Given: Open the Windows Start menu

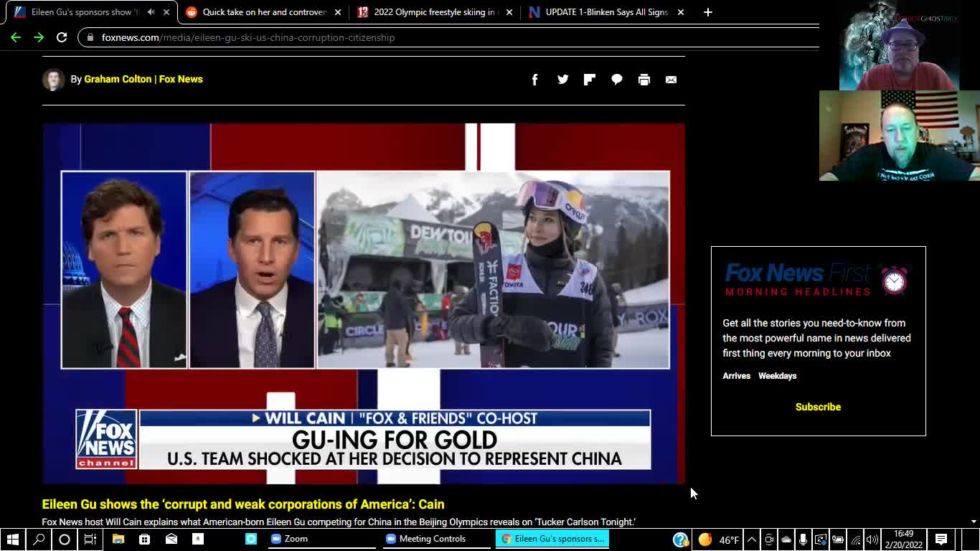Looking at the screenshot, I should [x=12, y=539].
